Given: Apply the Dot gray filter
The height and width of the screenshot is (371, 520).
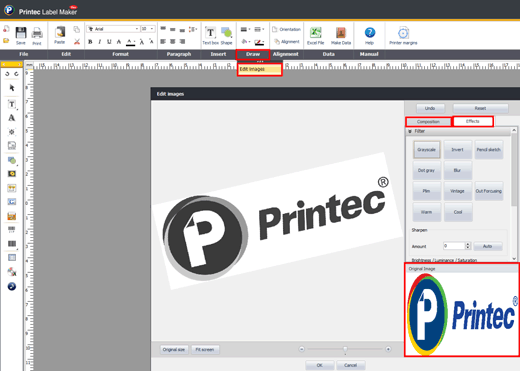Looking at the screenshot, I should (x=427, y=170).
